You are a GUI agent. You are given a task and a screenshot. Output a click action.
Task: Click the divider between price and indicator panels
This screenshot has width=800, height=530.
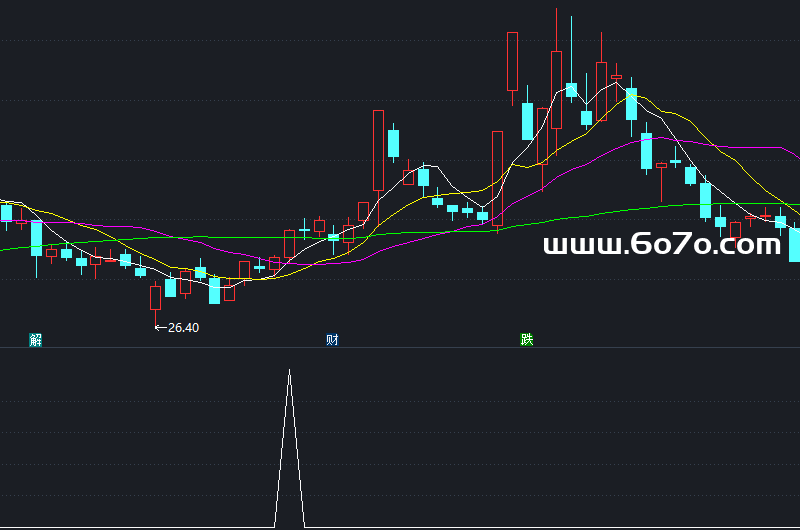400,348
